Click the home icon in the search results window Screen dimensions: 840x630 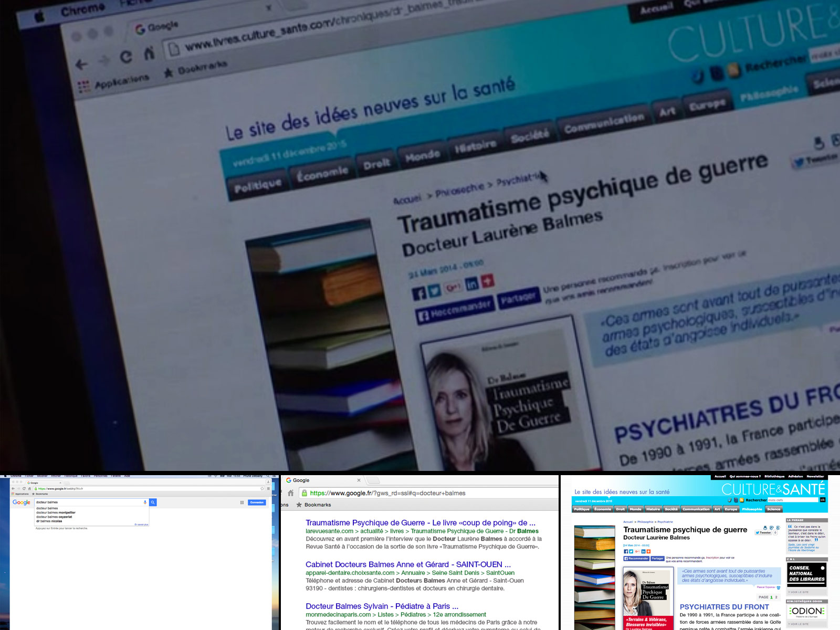click(x=290, y=493)
